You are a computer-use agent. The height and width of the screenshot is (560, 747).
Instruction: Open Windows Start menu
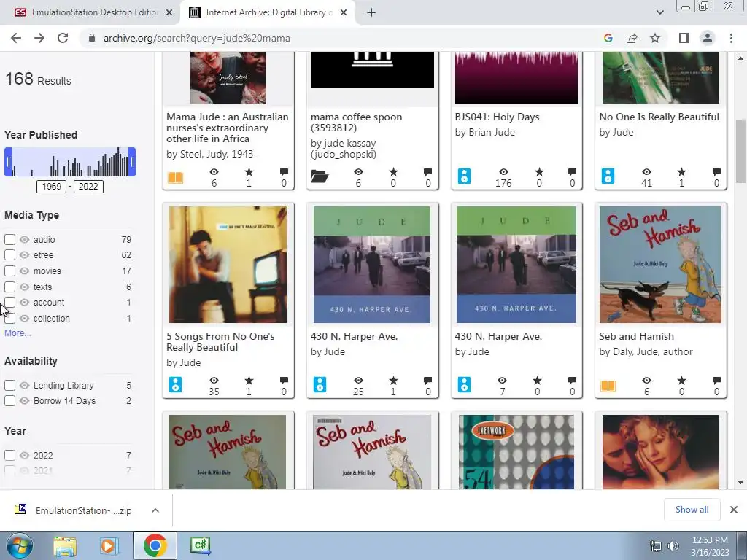pos(18,545)
